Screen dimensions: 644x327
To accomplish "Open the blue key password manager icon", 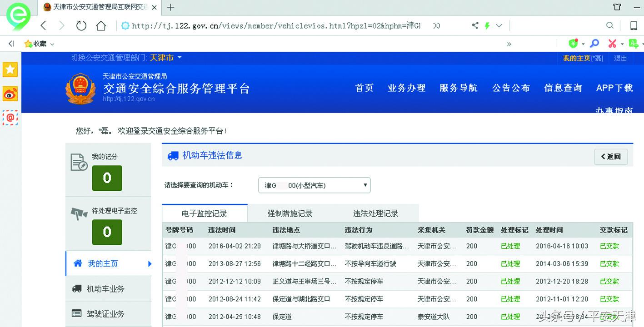I will click(x=594, y=43).
